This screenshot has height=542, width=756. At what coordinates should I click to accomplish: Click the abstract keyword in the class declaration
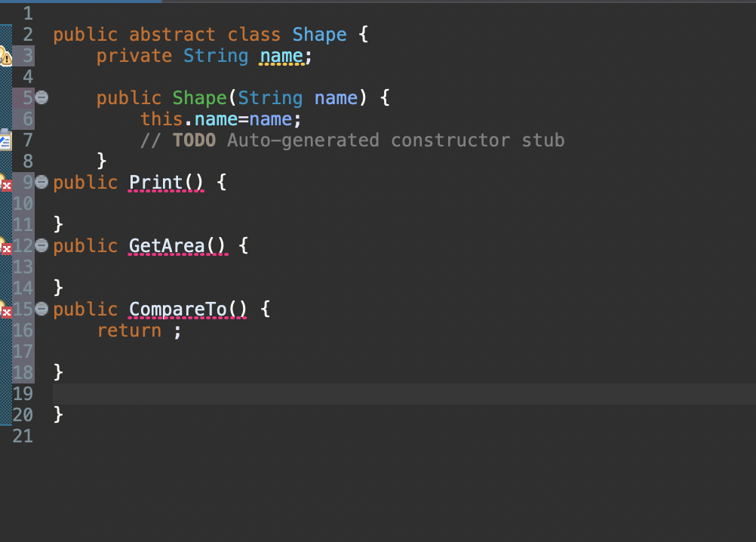point(172,34)
